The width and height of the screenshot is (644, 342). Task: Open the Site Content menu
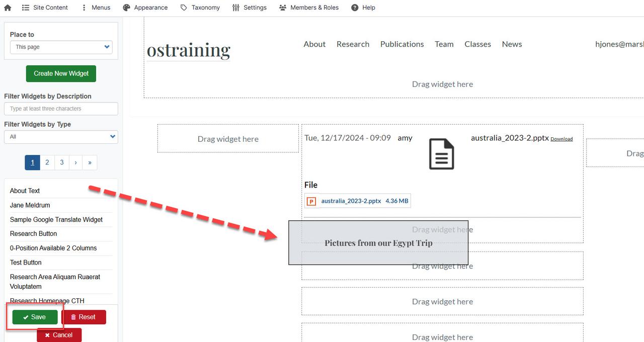(x=45, y=8)
